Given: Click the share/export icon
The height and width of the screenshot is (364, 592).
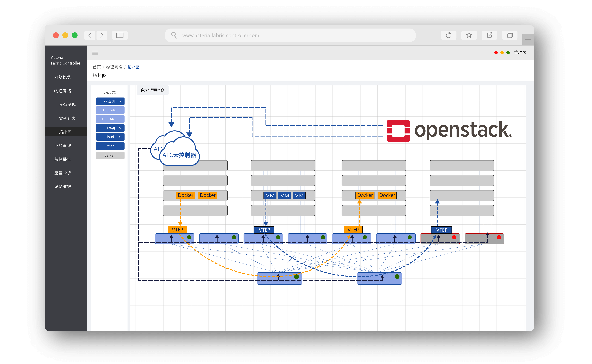Looking at the screenshot, I should pos(489,35).
